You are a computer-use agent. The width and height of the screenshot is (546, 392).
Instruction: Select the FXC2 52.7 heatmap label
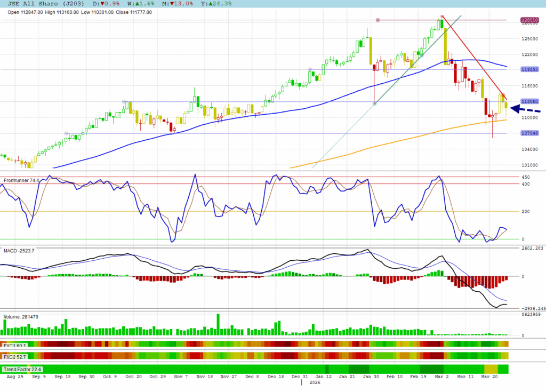15,356
